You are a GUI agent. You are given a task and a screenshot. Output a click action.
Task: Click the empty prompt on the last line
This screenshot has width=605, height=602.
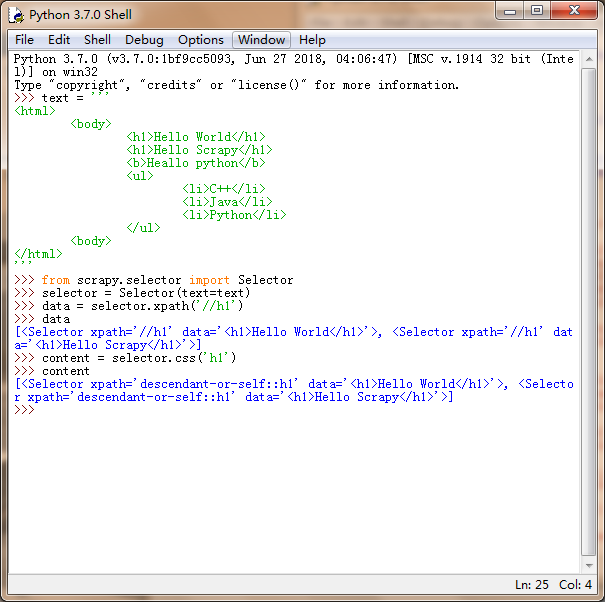click(x=24, y=410)
